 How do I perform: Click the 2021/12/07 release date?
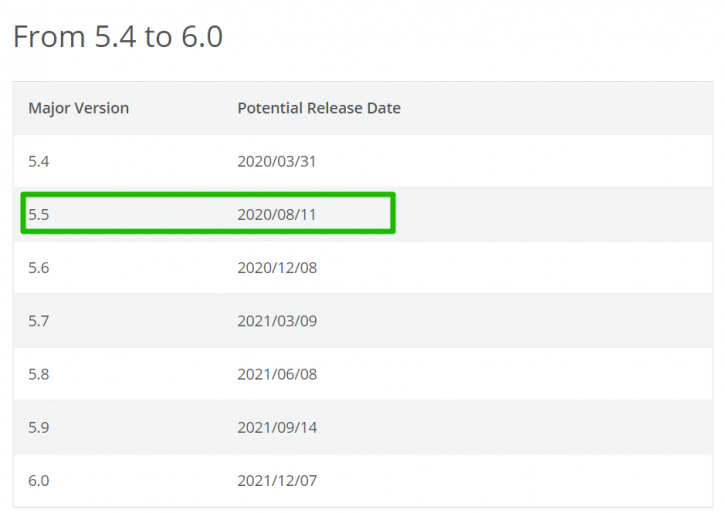(277, 481)
